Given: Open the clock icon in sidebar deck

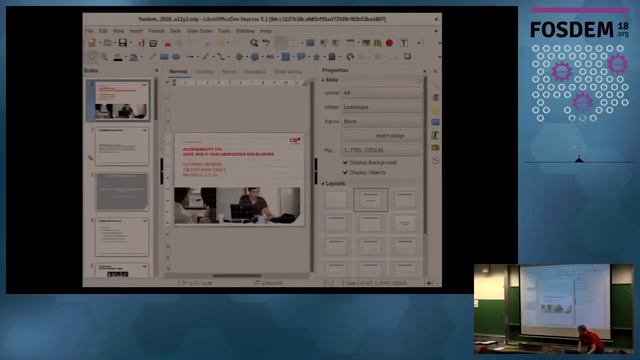Looking at the screenshot, I should (x=436, y=160).
